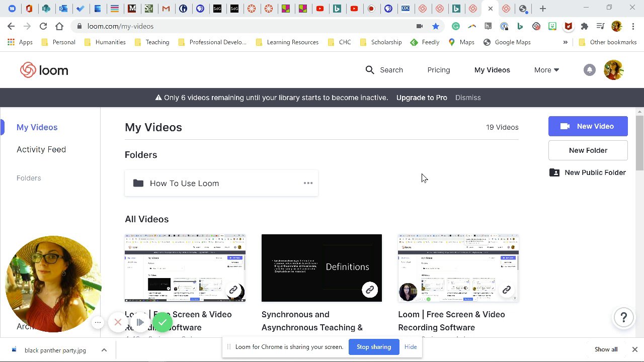Open Chrome menu three dots
This screenshot has height=362, width=644.
[633, 26]
